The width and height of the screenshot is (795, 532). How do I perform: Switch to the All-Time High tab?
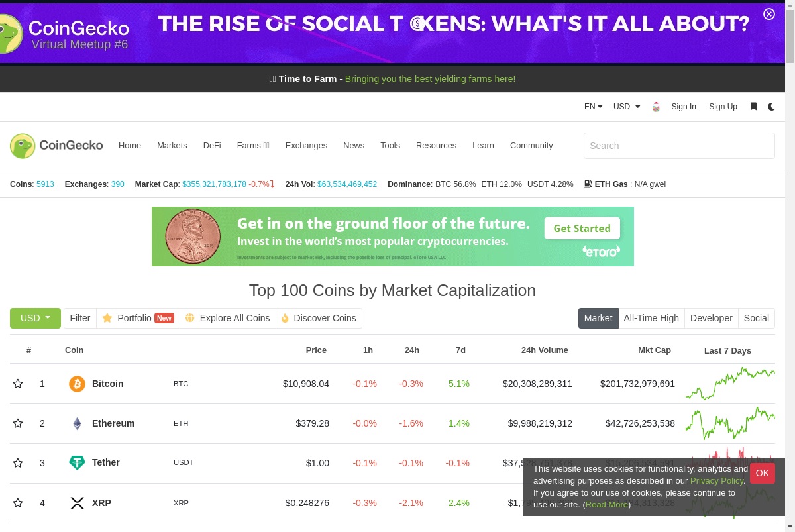pyautogui.click(x=651, y=318)
